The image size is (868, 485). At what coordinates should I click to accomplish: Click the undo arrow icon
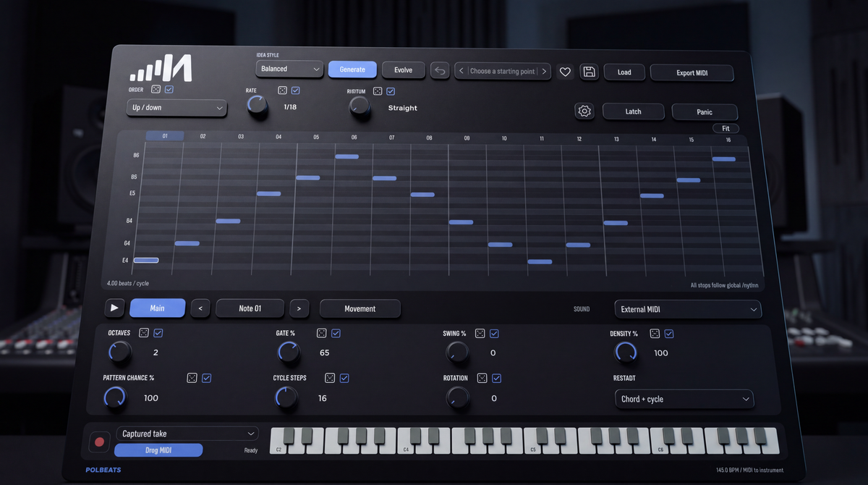[440, 70]
